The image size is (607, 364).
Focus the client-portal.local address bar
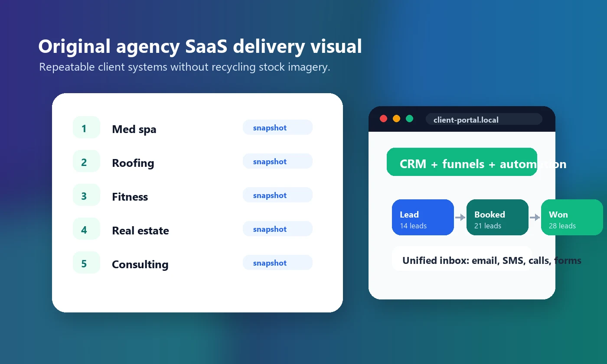pyautogui.click(x=484, y=119)
